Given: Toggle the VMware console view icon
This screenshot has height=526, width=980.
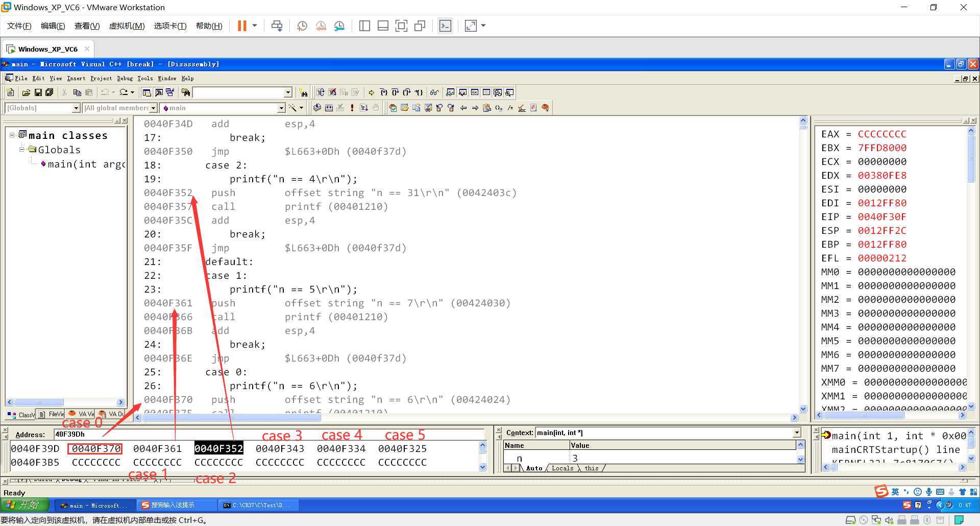Looking at the screenshot, I should (x=445, y=26).
